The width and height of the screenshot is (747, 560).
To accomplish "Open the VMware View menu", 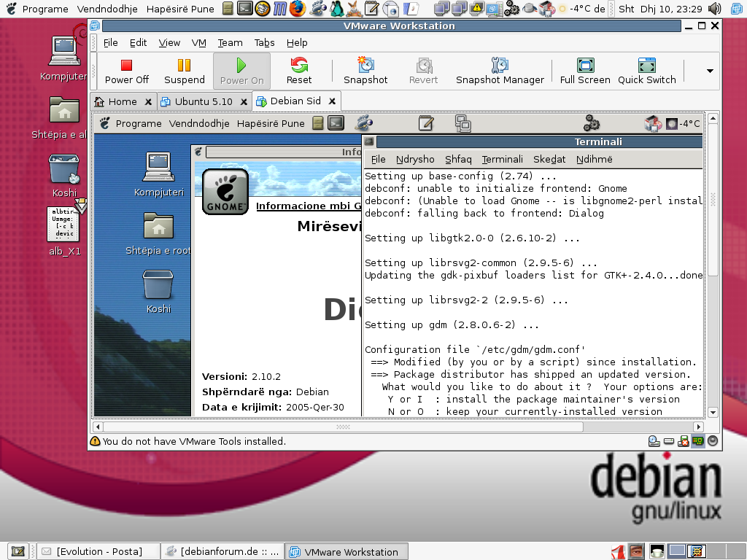I will pyautogui.click(x=169, y=43).
